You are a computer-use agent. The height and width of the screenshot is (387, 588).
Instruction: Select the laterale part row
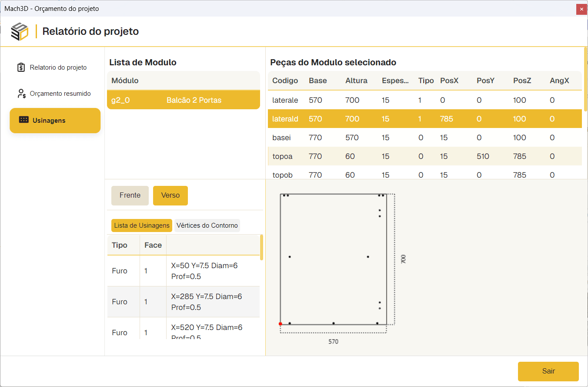point(425,100)
